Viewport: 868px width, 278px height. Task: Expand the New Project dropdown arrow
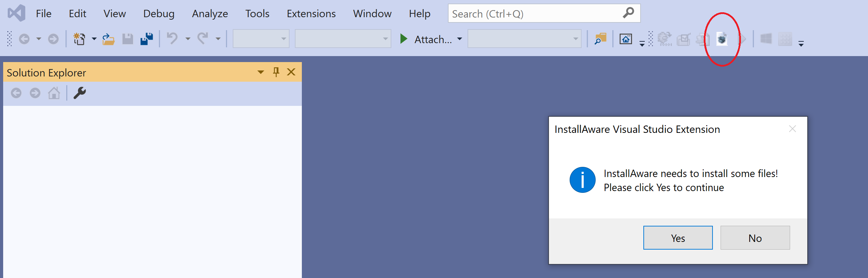tap(94, 39)
